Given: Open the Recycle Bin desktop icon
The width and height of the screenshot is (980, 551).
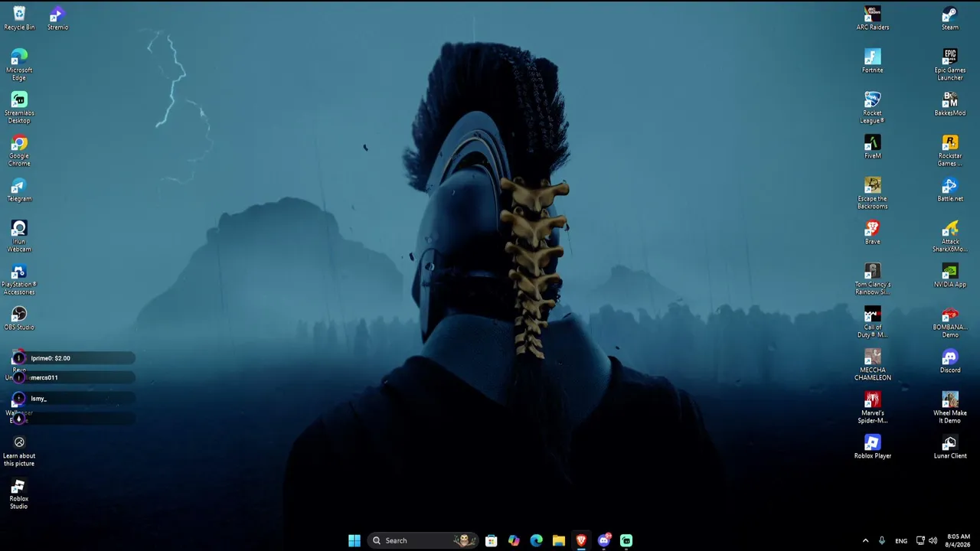Looking at the screenshot, I should 19,18.
